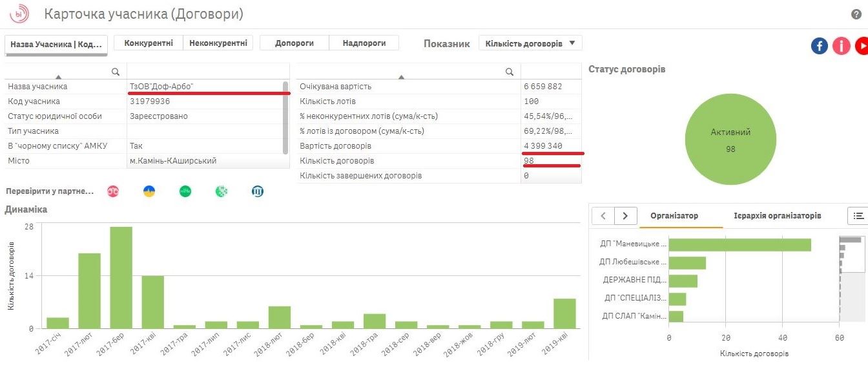Click the dark blue partner icon
This screenshot has height=371, width=868.
click(257, 191)
